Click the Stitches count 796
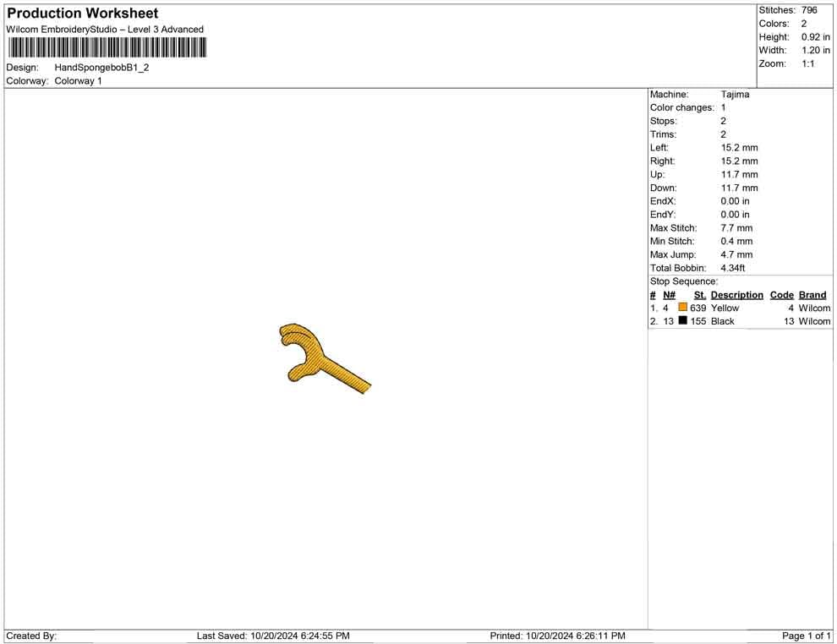This screenshot has height=644, width=837. [x=809, y=10]
